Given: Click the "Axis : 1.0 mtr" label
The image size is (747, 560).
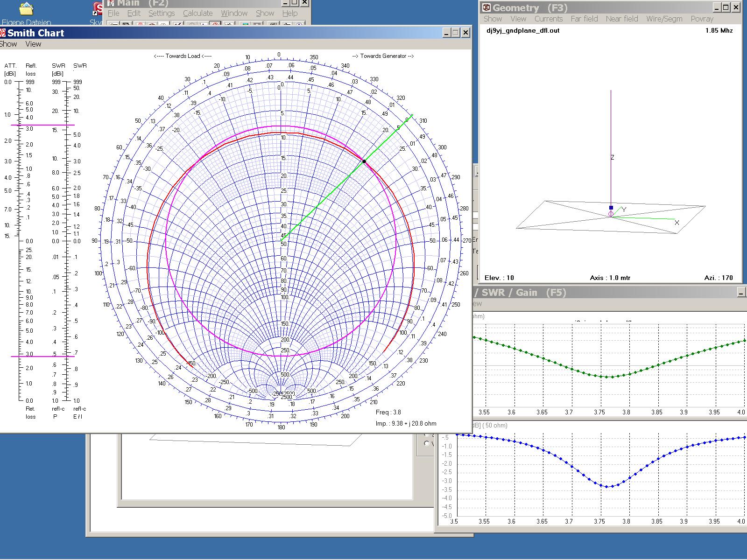Looking at the screenshot, I should click(610, 278).
